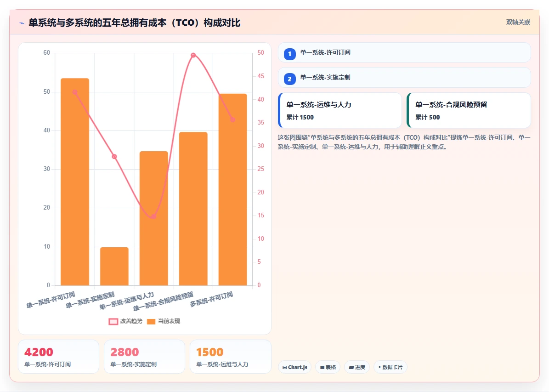Click the 4200 stat card
549x392 pixels.
point(58,357)
